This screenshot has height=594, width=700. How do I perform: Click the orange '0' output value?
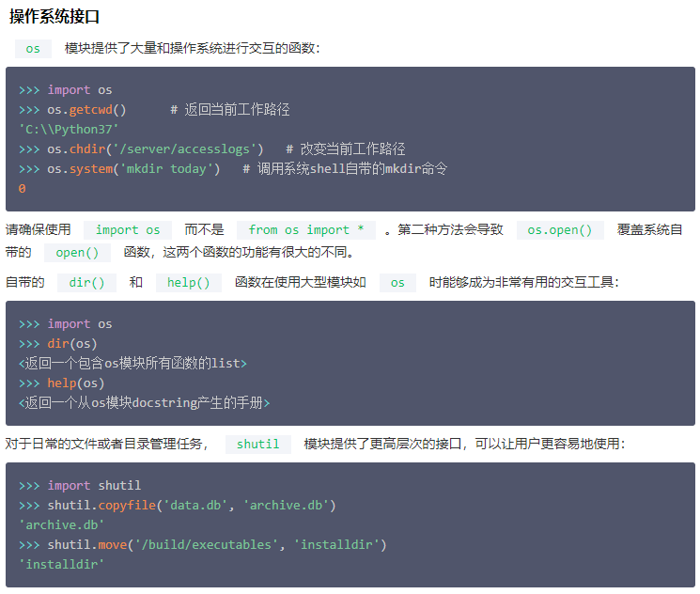click(x=22, y=189)
